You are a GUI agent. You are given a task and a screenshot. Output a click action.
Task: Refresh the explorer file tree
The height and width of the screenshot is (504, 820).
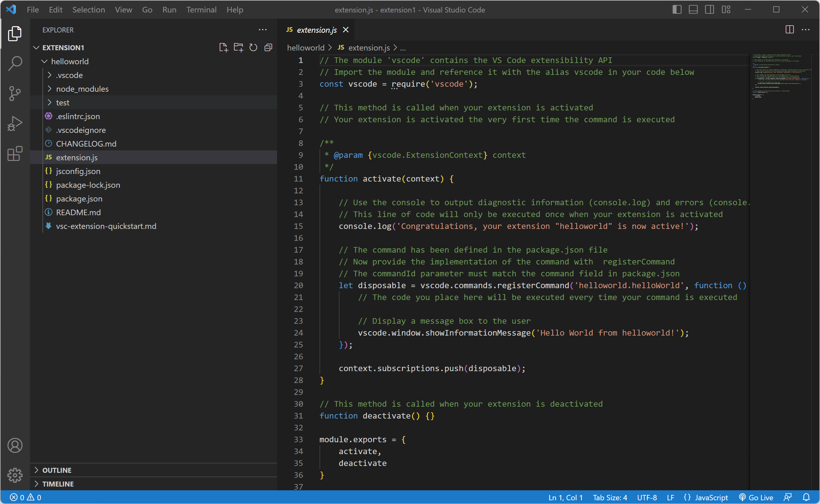tap(253, 48)
